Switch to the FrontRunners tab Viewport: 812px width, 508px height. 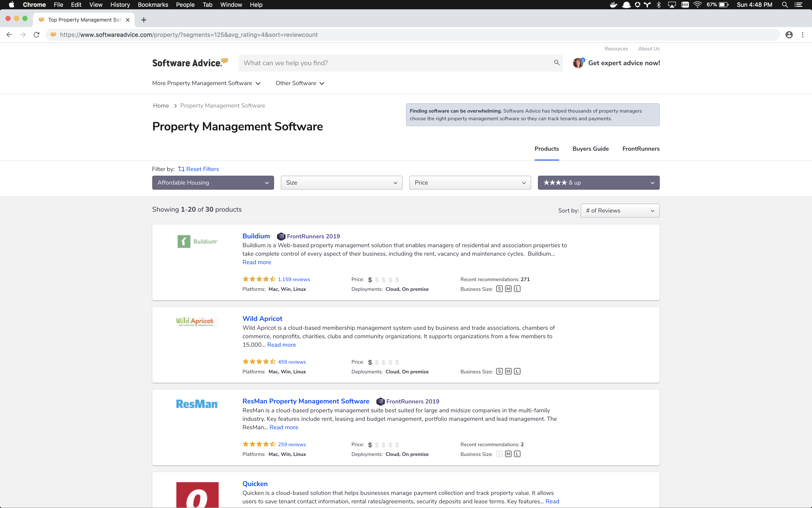click(x=641, y=149)
